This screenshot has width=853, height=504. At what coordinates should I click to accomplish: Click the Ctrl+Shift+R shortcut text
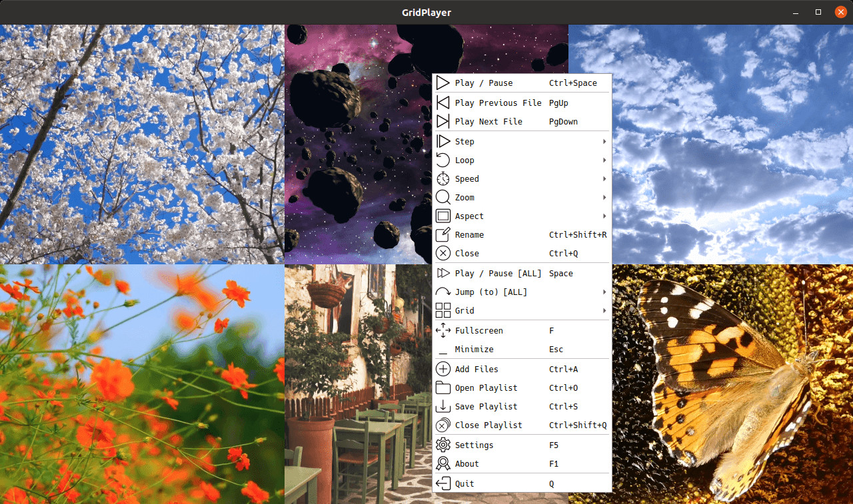click(578, 235)
